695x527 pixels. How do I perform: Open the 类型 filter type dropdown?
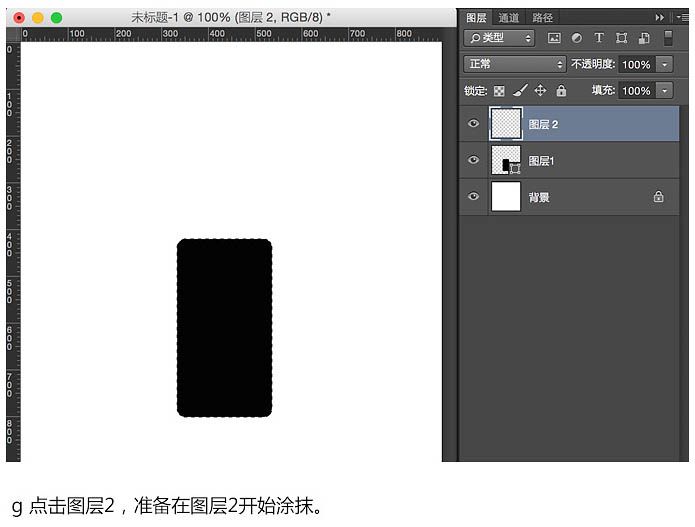coord(500,38)
